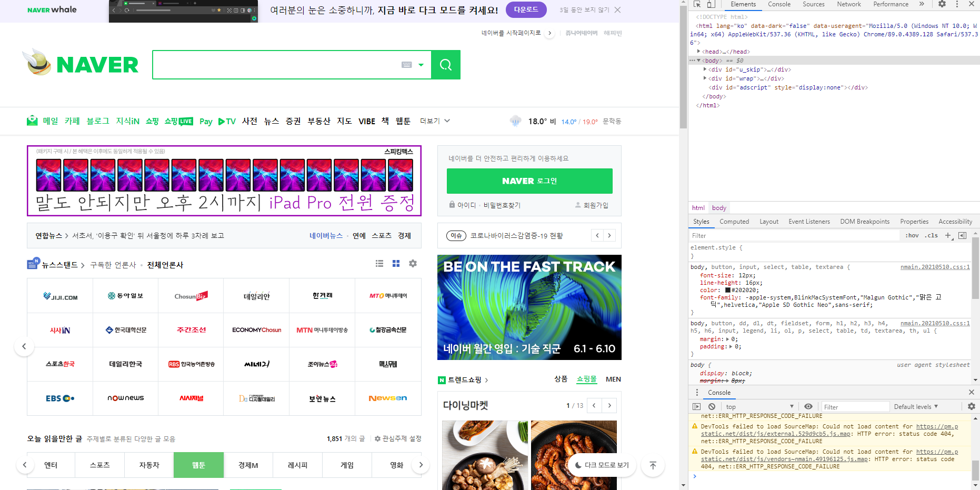The image size is (980, 490).
Task: Open the VIBE menu item
Action: pos(367,122)
